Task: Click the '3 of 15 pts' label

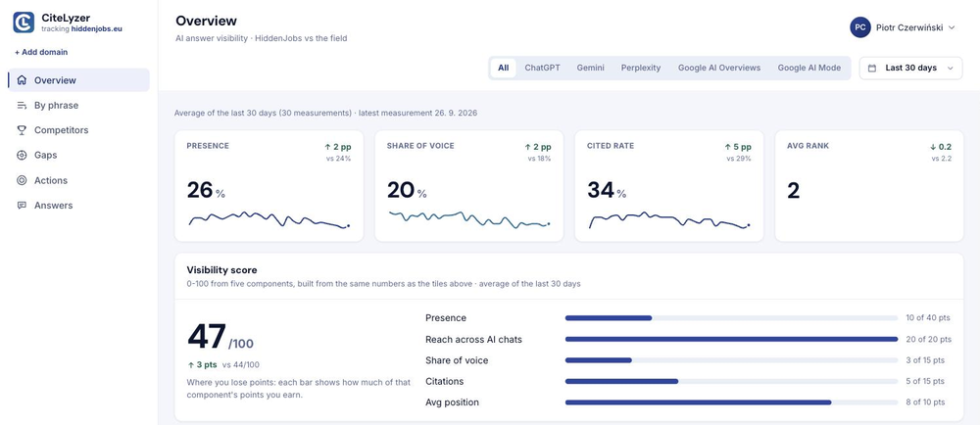Action: coord(925,360)
